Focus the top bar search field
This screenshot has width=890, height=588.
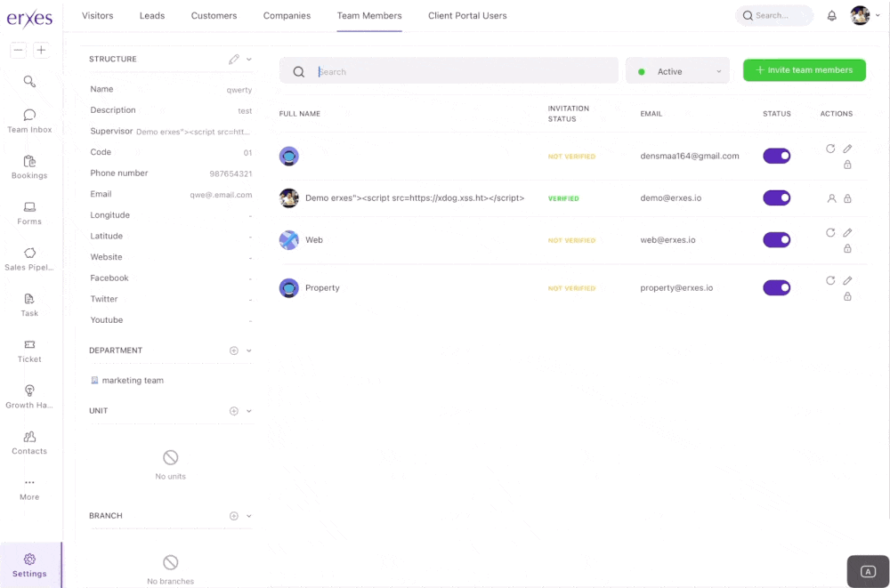pyautogui.click(x=774, y=16)
